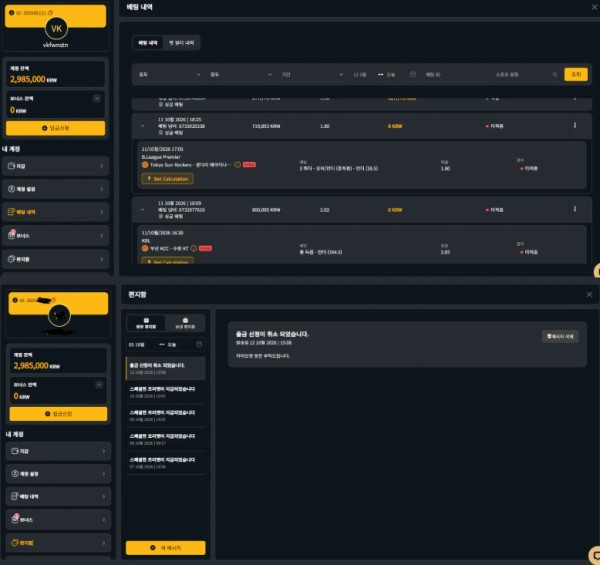Click the yellow new message button

166,548
